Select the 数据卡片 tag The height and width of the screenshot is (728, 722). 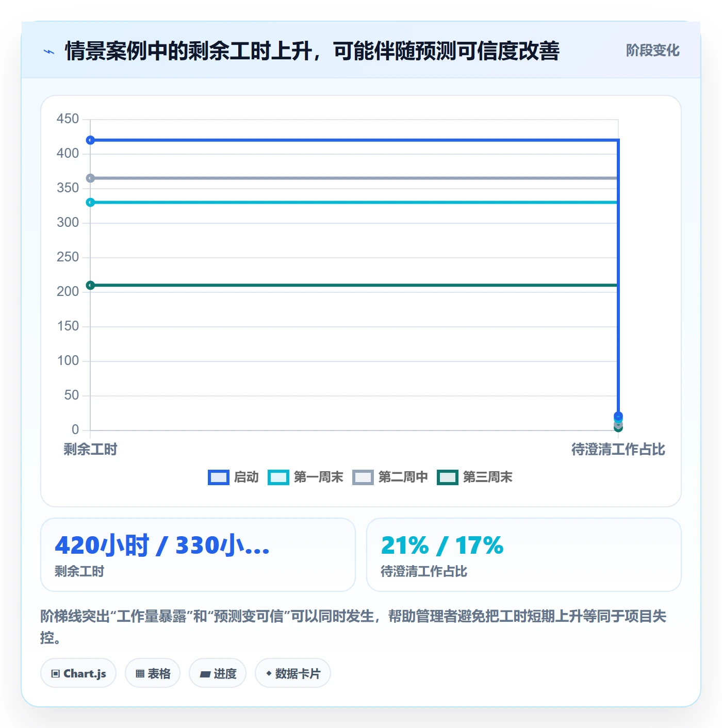293,673
